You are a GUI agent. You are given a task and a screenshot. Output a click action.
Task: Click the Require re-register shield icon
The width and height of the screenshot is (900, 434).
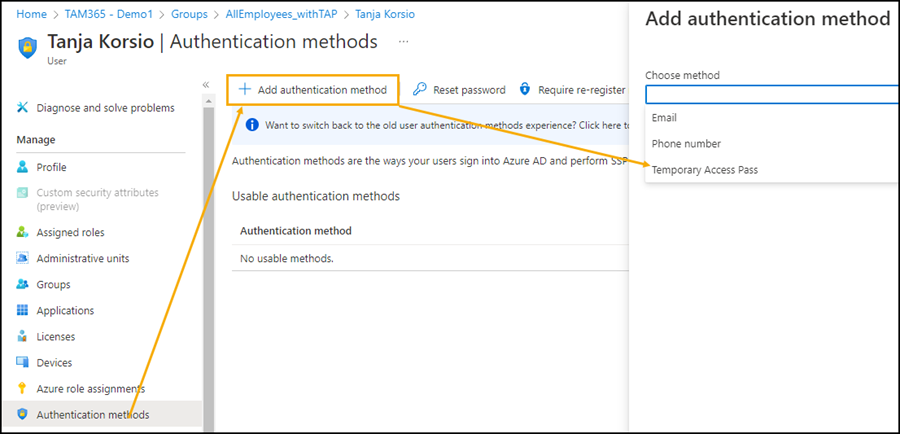click(525, 90)
